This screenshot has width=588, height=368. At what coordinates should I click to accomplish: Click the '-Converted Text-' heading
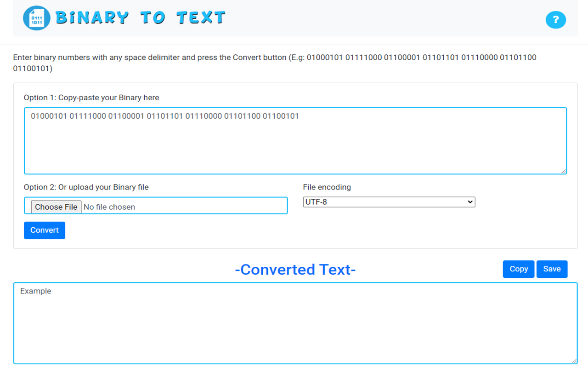point(295,270)
